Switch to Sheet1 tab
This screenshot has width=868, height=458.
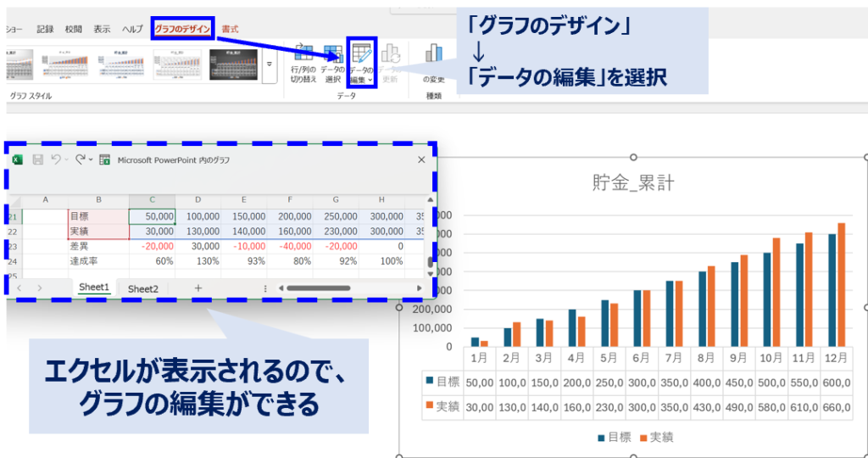click(94, 288)
